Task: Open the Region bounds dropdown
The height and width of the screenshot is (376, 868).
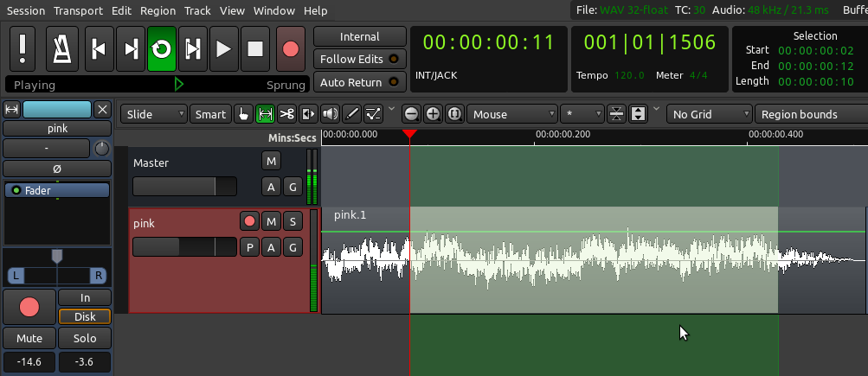Action: [x=811, y=114]
